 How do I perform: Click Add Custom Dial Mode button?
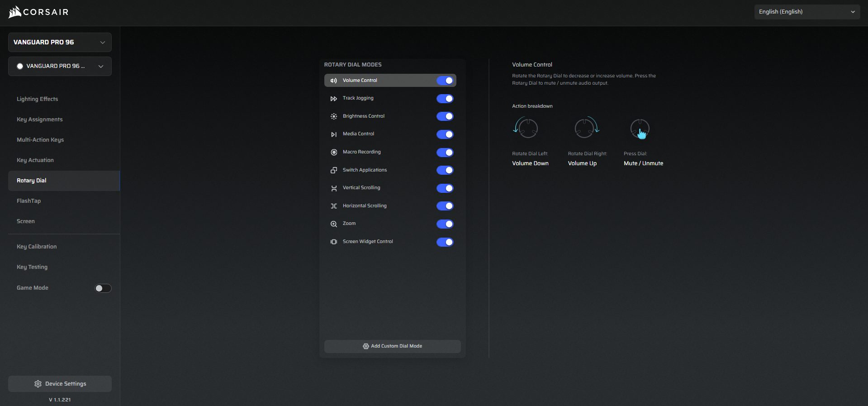pos(393,346)
